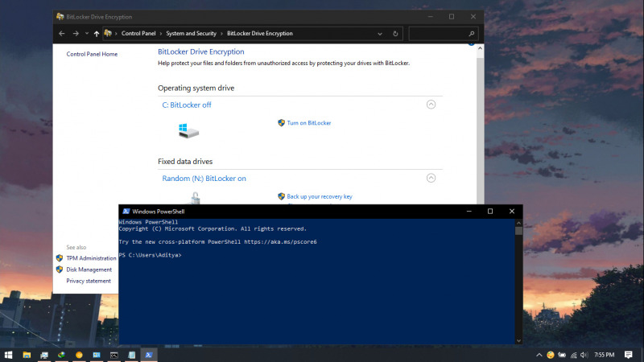Click the search magnifier icon

[x=472, y=34]
